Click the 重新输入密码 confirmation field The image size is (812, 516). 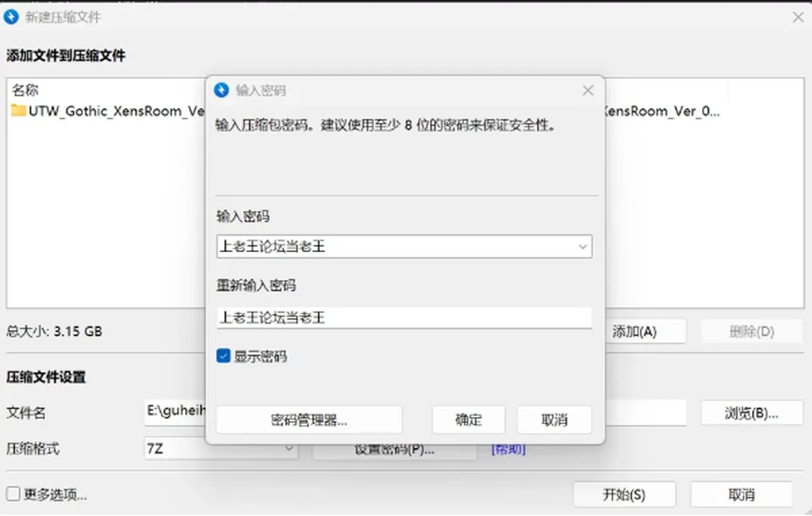(404, 317)
